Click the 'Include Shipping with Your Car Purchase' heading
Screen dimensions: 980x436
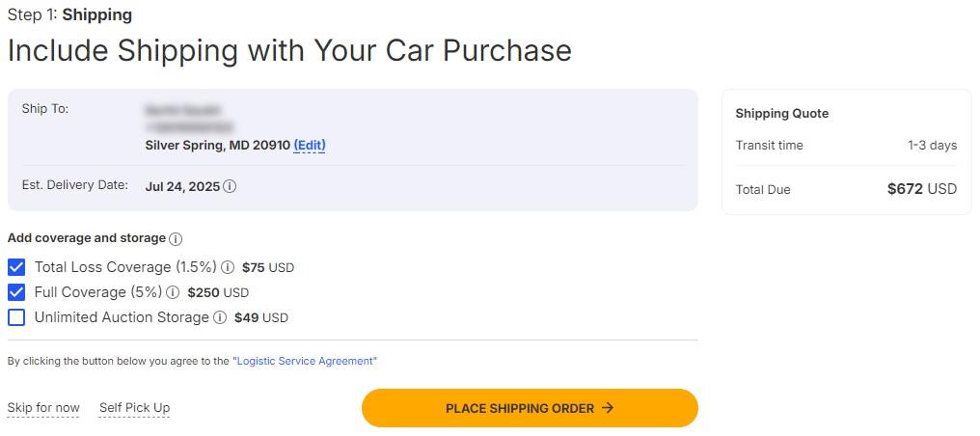pos(289,50)
